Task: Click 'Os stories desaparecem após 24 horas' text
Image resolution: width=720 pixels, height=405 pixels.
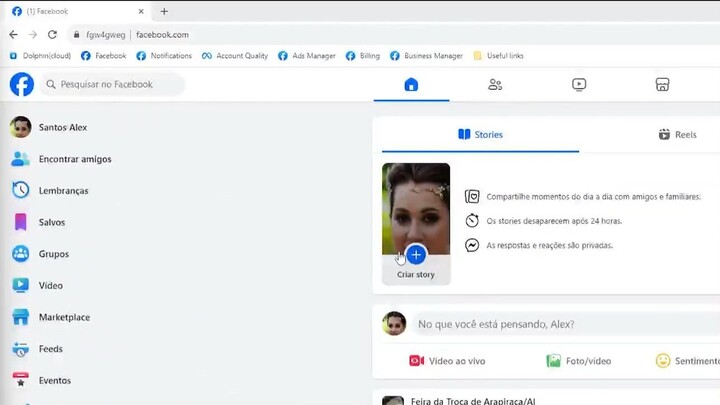Action: [x=554, y=221]
